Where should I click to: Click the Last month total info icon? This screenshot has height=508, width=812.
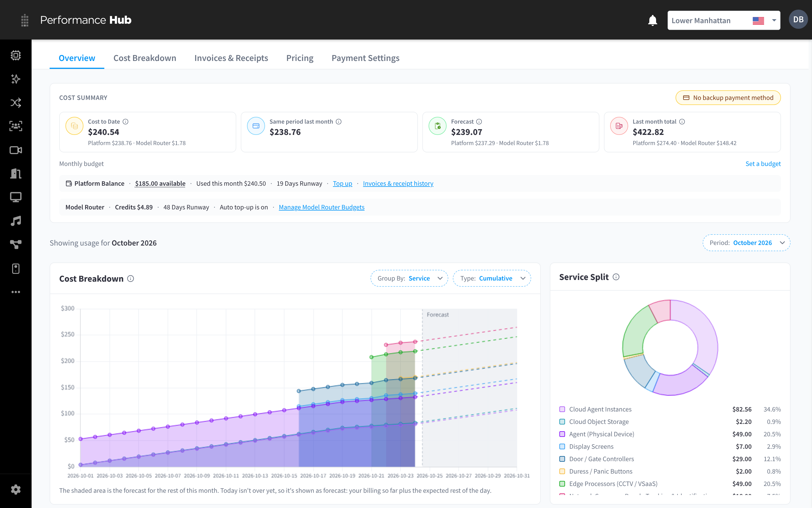[x=682, y=122]
